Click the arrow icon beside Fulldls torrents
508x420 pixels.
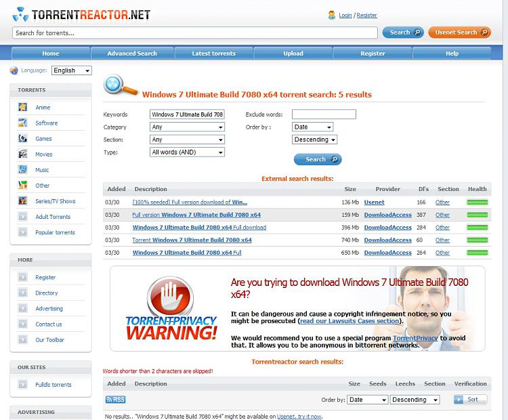pyautogui.click(x=22, y=384)
